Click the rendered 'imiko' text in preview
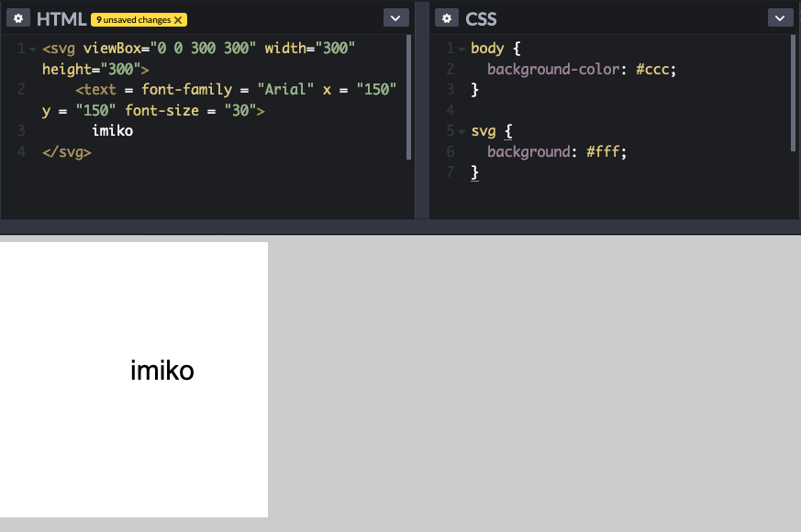801x532 pixels. point(161,371)
